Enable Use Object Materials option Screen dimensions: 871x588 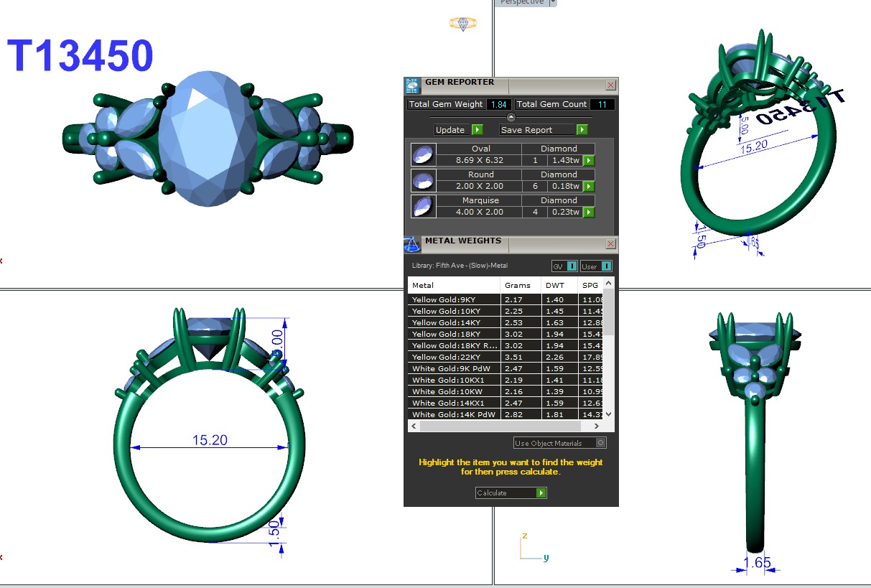[601, 443]
